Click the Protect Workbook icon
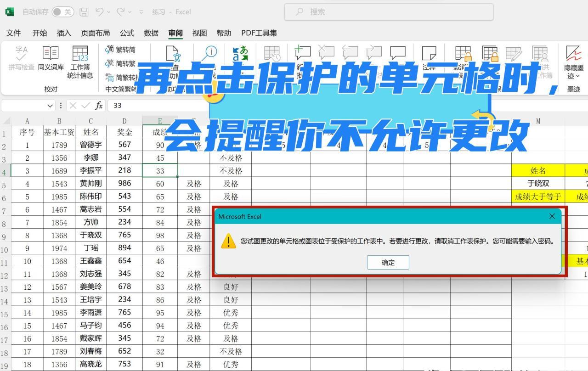588x371 pixels. 490,53
